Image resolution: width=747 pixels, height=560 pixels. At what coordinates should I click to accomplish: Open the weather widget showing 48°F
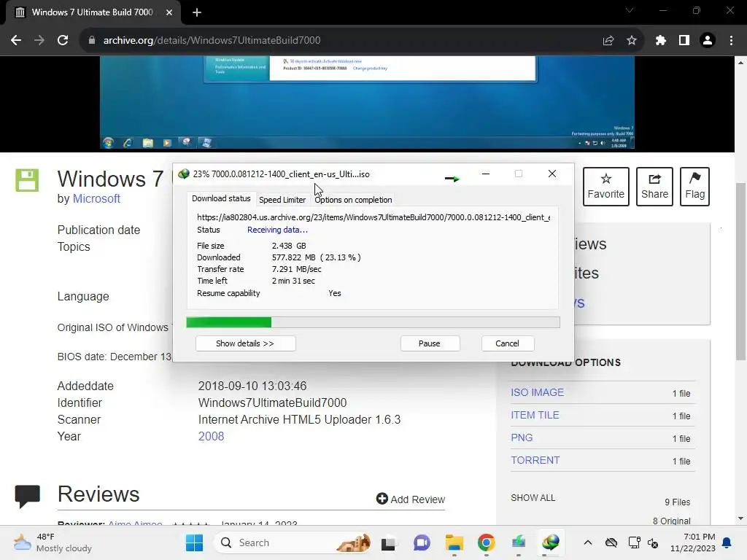[53, 542]
